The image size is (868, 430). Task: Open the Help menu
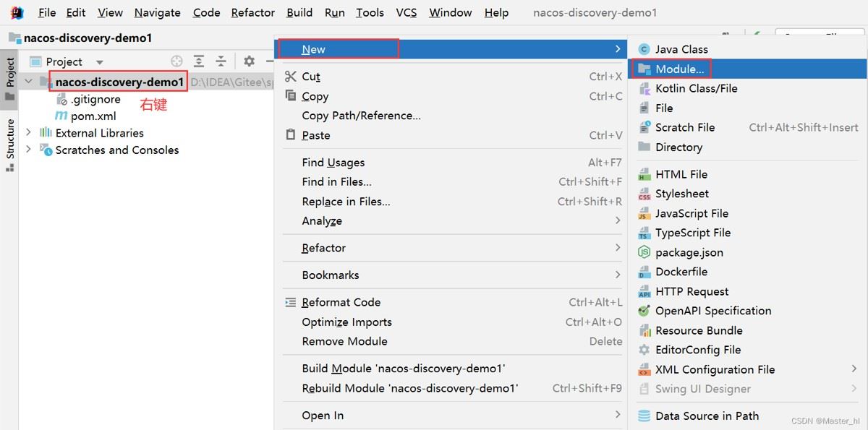pyautogui.click(x=496, y=12)
